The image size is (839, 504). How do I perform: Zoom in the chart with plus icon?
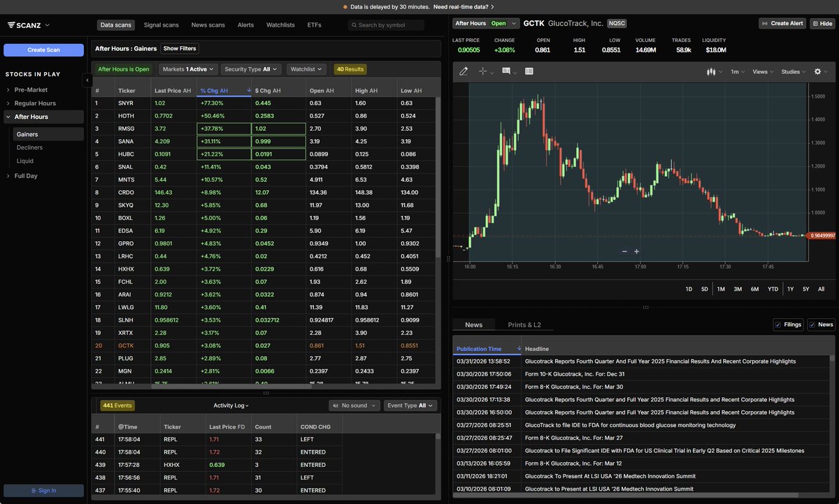point(636,252)
